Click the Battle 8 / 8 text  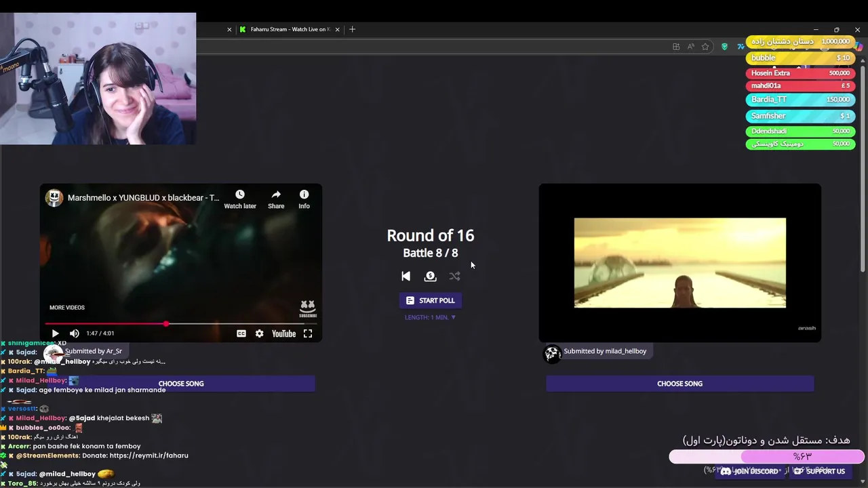[x=431, y=253]
